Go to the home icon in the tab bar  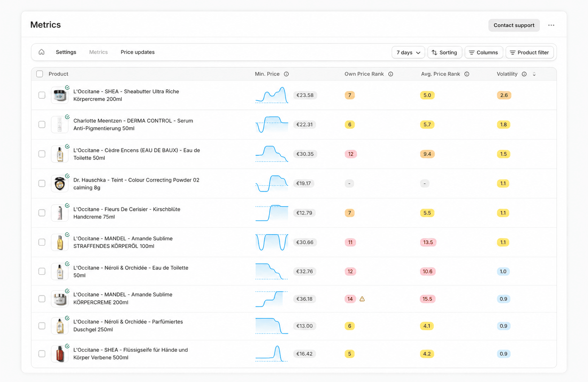[x=42, y=52]
